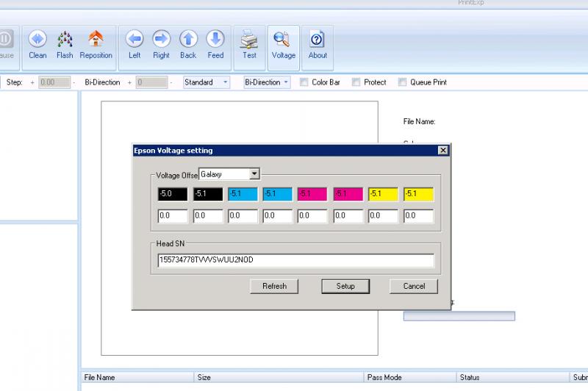
Task: Select the second black -5.1 voltage field
Action: pyautogui.click(x=208, y=194)
